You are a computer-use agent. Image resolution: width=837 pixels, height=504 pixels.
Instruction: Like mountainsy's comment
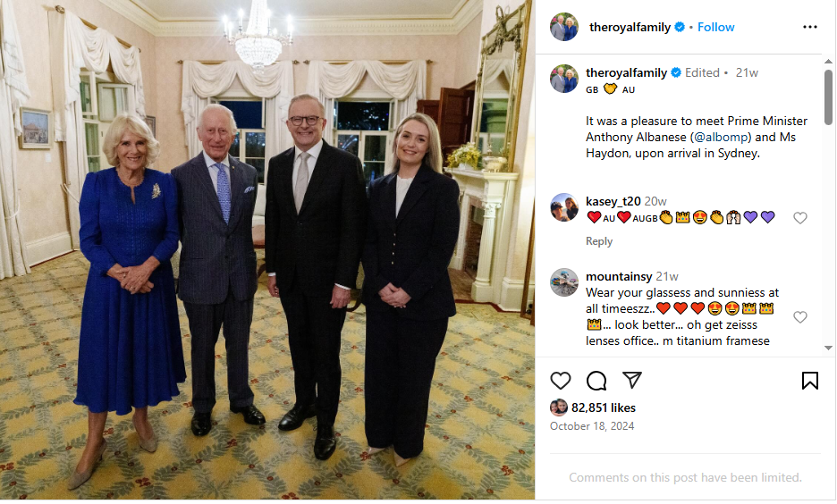click(x=799, y=317)
